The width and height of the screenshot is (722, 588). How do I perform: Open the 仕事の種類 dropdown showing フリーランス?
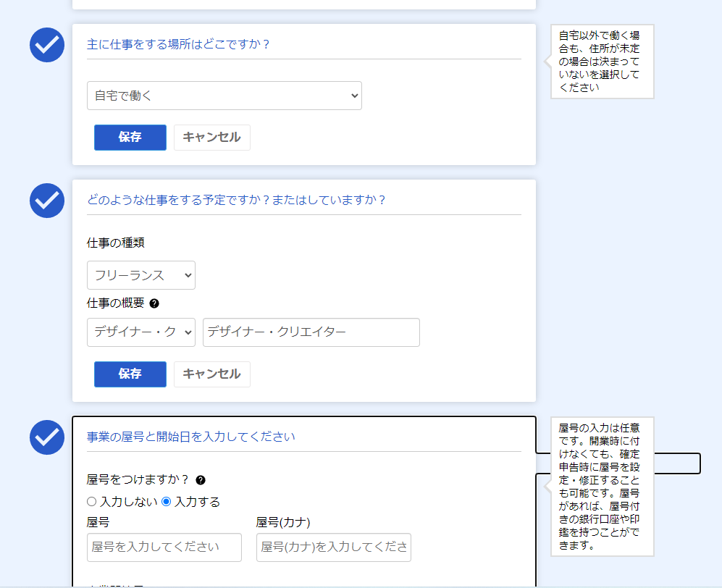140,275
